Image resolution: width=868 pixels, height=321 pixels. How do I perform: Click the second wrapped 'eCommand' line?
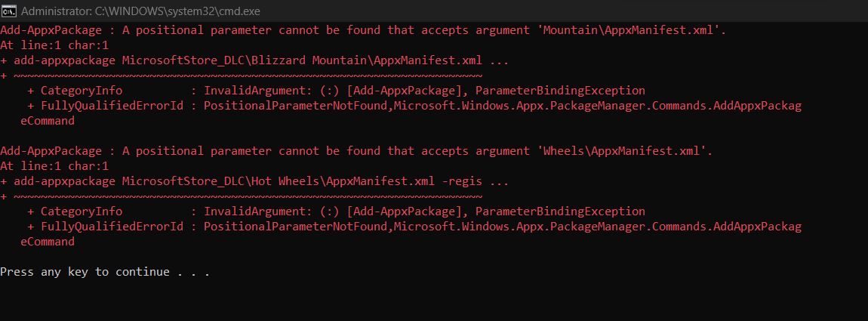tap(48, 242)
